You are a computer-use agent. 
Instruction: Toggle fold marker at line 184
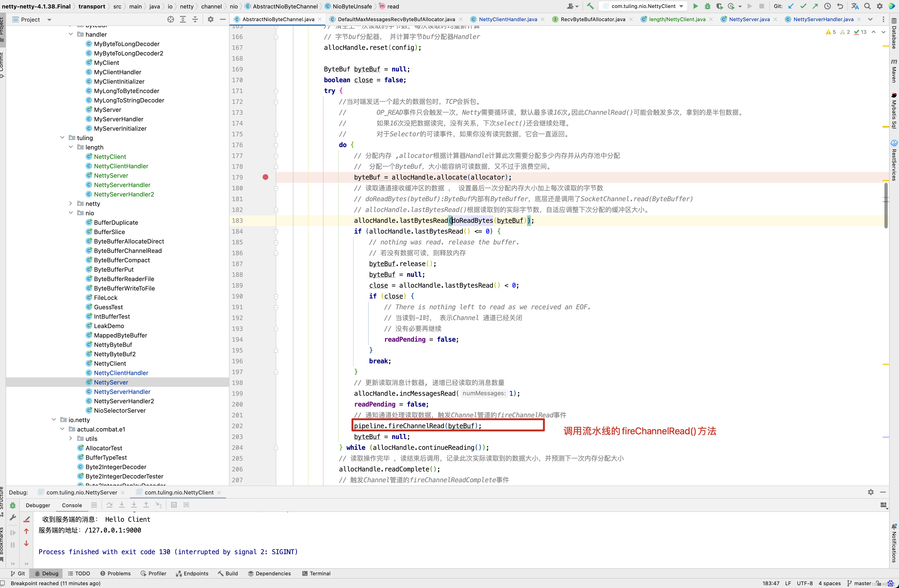(276, 231)
